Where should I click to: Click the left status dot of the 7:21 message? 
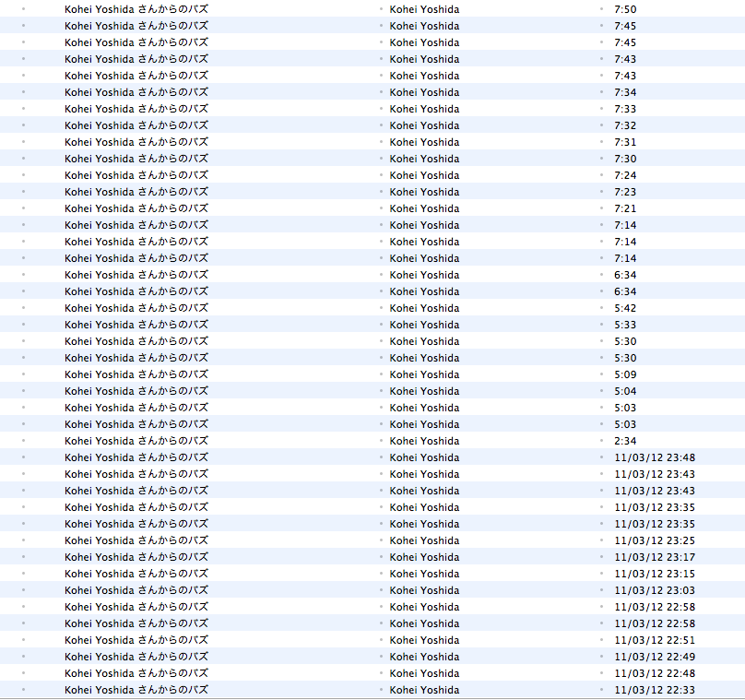click(x=23, y=208)
